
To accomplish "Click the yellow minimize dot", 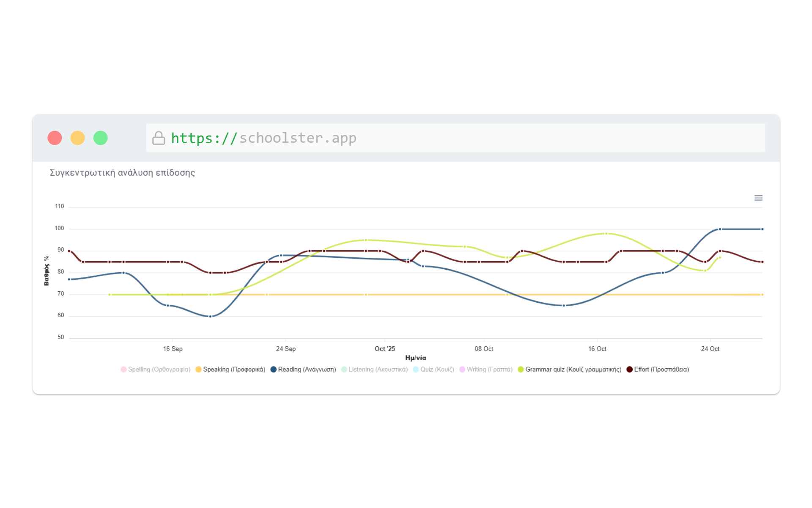I will click(77, 138).
